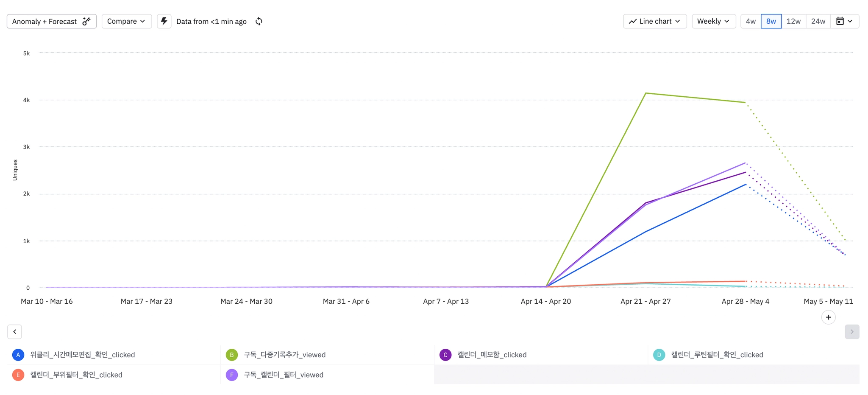Toggle 캘린더_메모함_clicked series in legend
Viewport: 868px width, 395px height.
point(492,355)
